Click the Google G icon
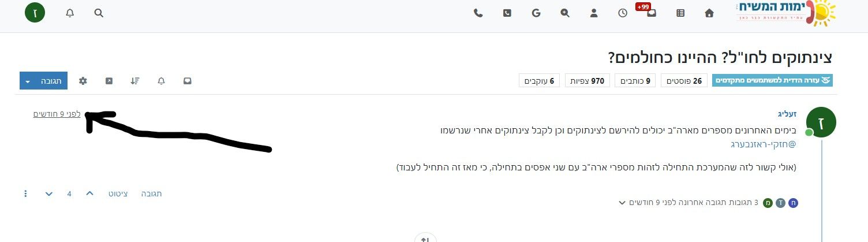This screenshot has height=242, width=868. pyautogui.click(x=536, y=13)
